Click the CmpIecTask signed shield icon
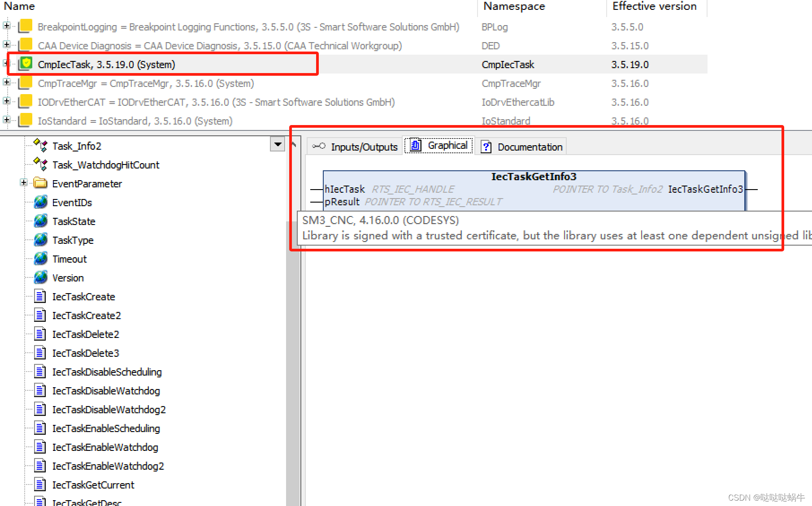 pyautogui.click(x=26, y=64)
